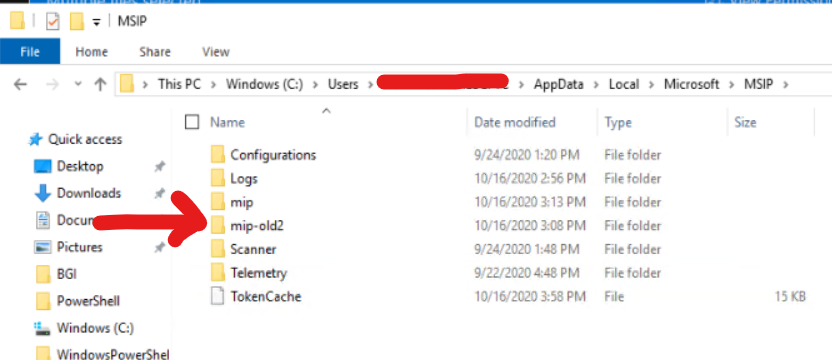Unpin Pictures using its pin icon
Image resolution: width=832 pixels, height=360 pixels.
[159, 248]
